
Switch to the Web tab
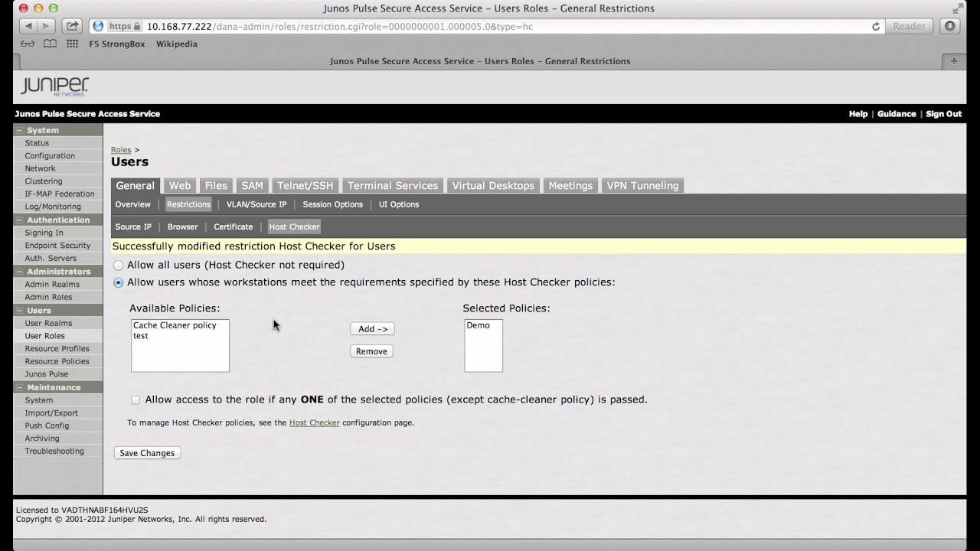180,185
